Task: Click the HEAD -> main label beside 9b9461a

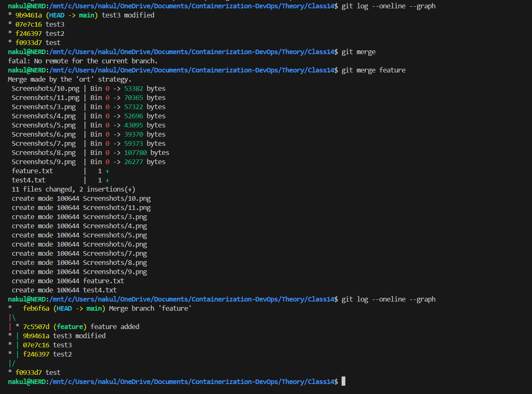Action: coord(72,15)
